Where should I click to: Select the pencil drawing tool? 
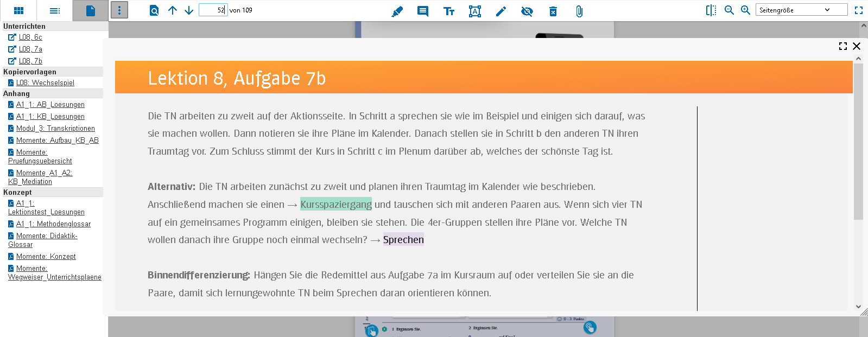coord(501,11)
